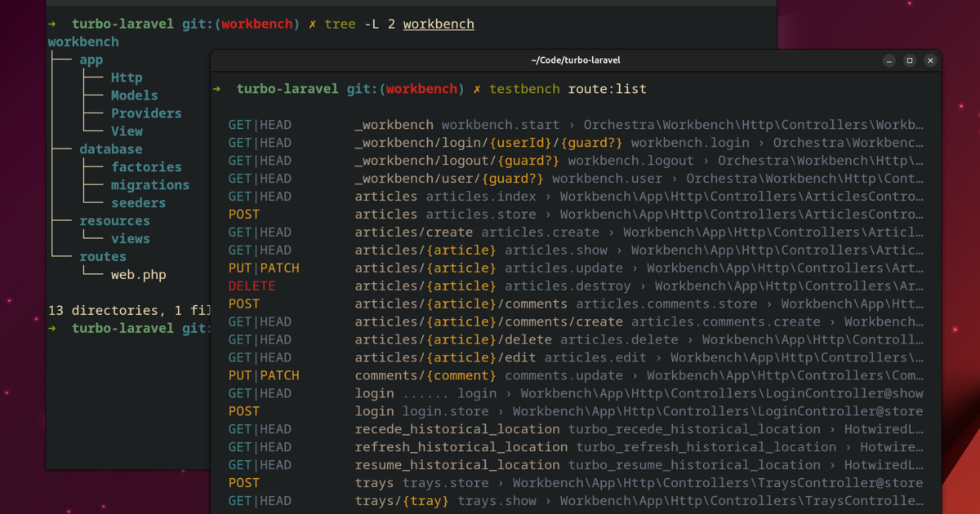Click the routes directory label

pyautogui.click(x=103, y=256)
